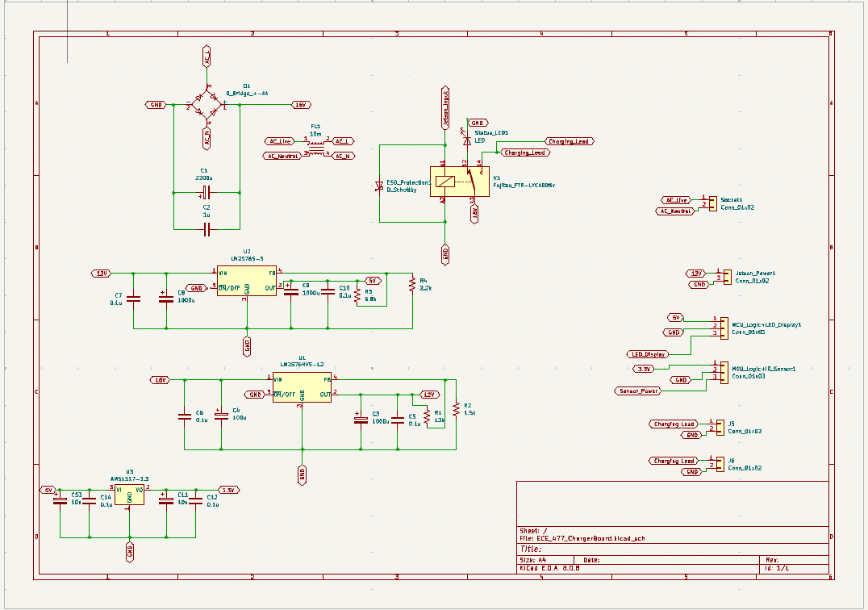Click AC_Neutral label at FL1 filter input
868x610 pixels.
[x=282, y=156]
